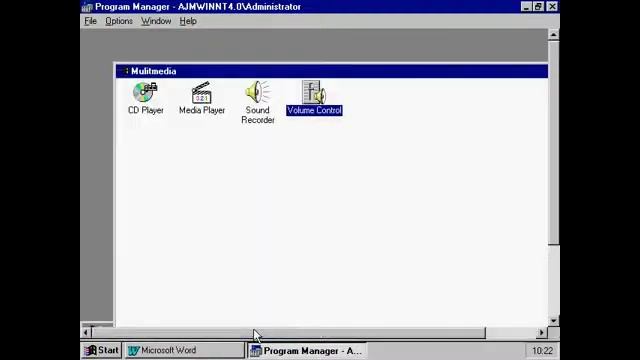Image resolution: width=640 pixels, height=360 pixels.
Task: Click the vertical scrollbar up arrow
Action: (x=553, y=35)
